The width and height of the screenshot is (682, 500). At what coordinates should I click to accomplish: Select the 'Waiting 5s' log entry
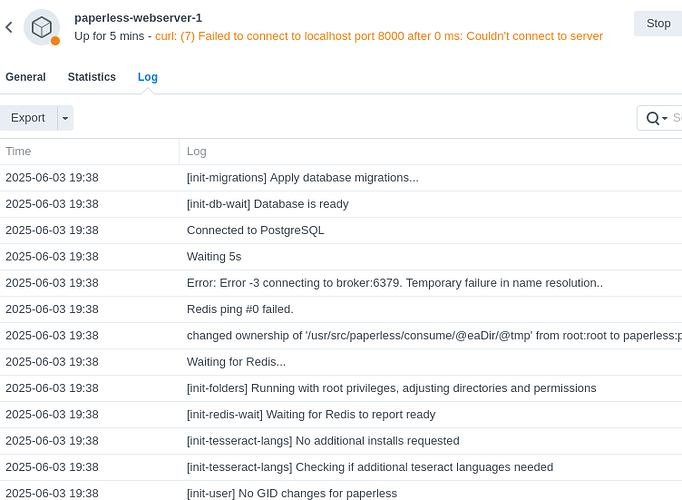(x=341, y=257)
